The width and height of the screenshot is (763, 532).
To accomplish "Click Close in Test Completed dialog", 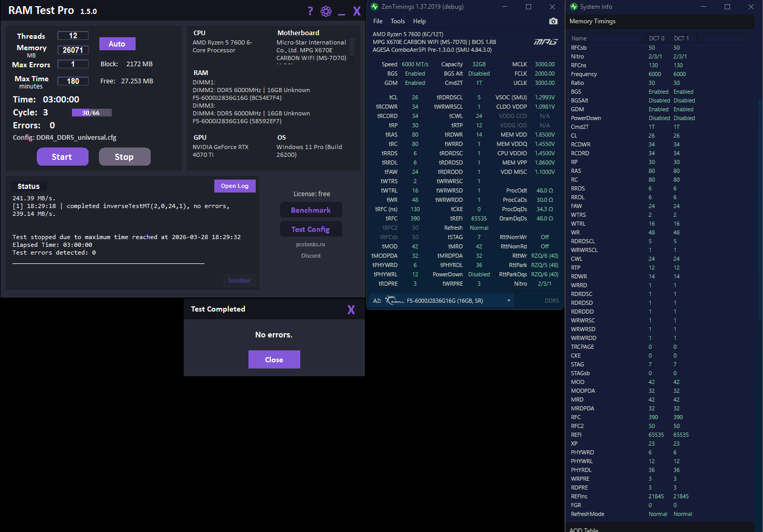I will 274,360.
